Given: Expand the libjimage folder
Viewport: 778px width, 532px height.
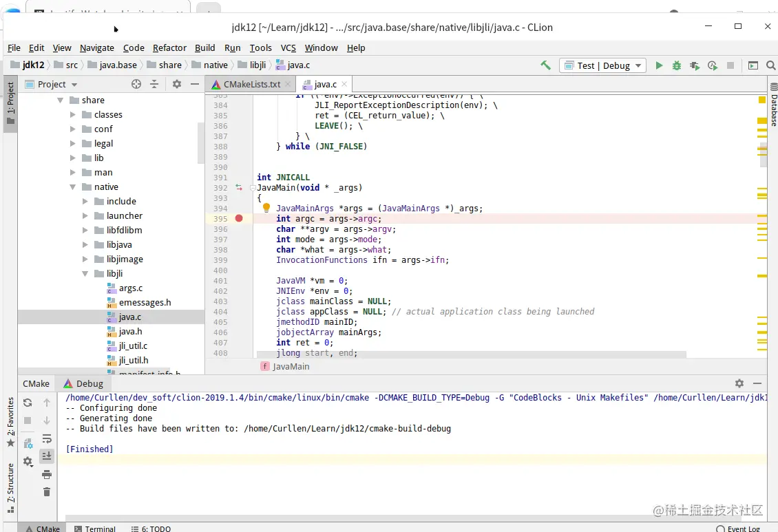Looking at the screenshot, I should point(85,259).
